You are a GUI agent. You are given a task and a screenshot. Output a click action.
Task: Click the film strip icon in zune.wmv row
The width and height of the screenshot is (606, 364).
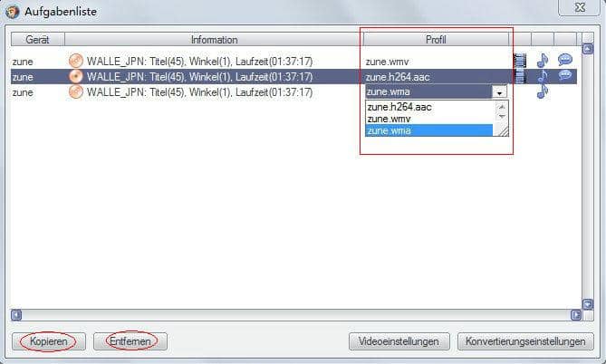(520, 61)
